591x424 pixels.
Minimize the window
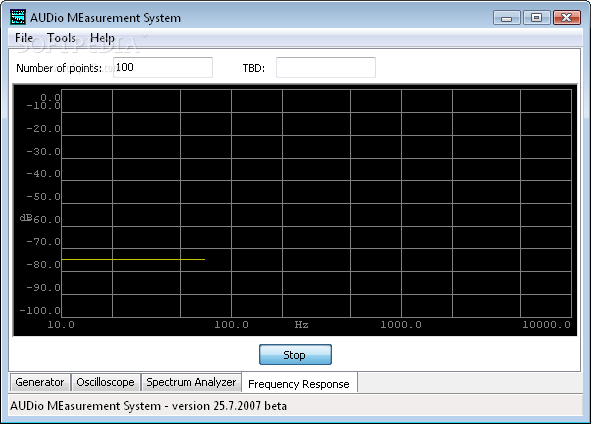(507, 18)
